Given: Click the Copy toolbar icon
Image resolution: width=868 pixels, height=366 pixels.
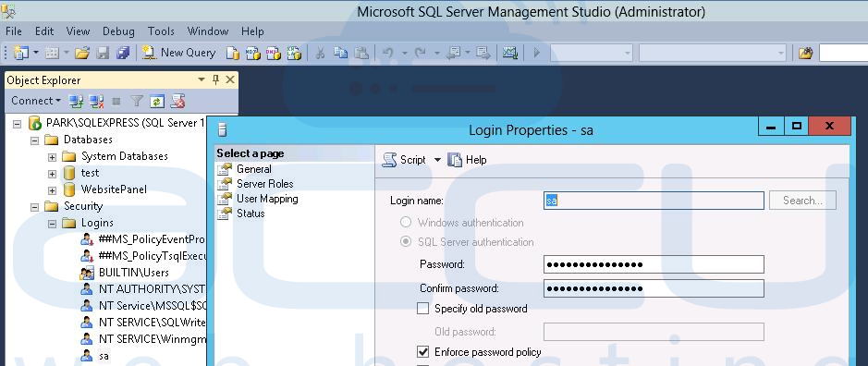Looking at the screenshot, I should (340, 54).
